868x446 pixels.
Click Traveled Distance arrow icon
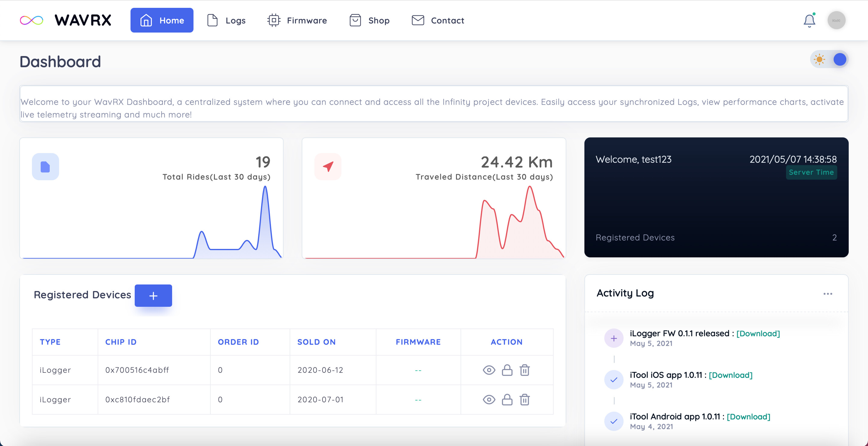(328, 167)
